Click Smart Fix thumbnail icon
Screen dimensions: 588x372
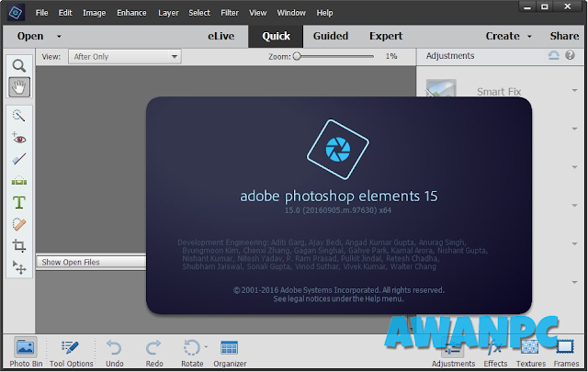click(x=441, y=88)
